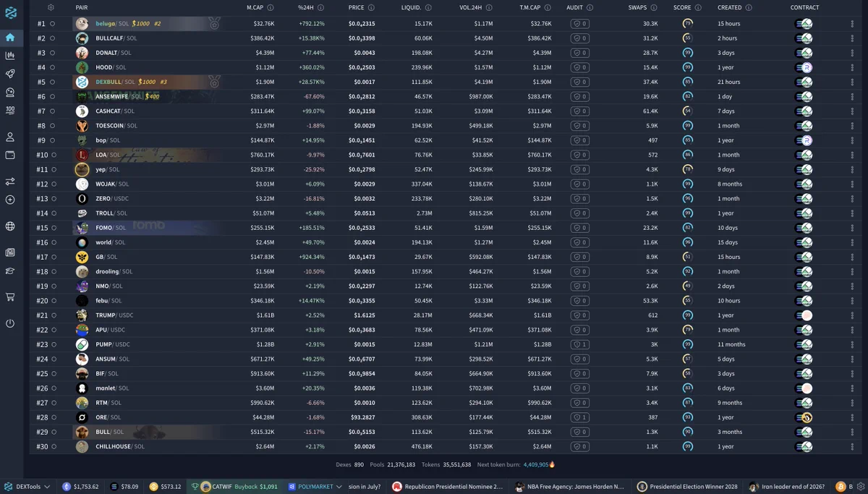Sort by the CREATED column header

729,7
